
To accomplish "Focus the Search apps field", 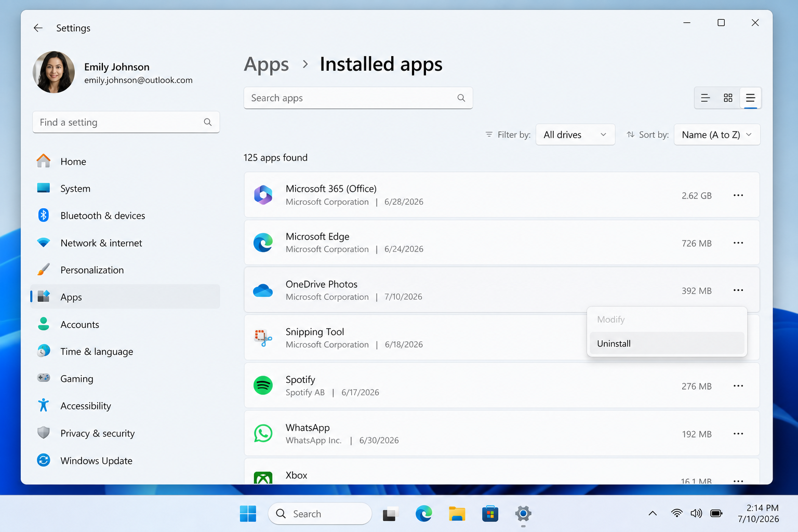I will tap(358, 98).
